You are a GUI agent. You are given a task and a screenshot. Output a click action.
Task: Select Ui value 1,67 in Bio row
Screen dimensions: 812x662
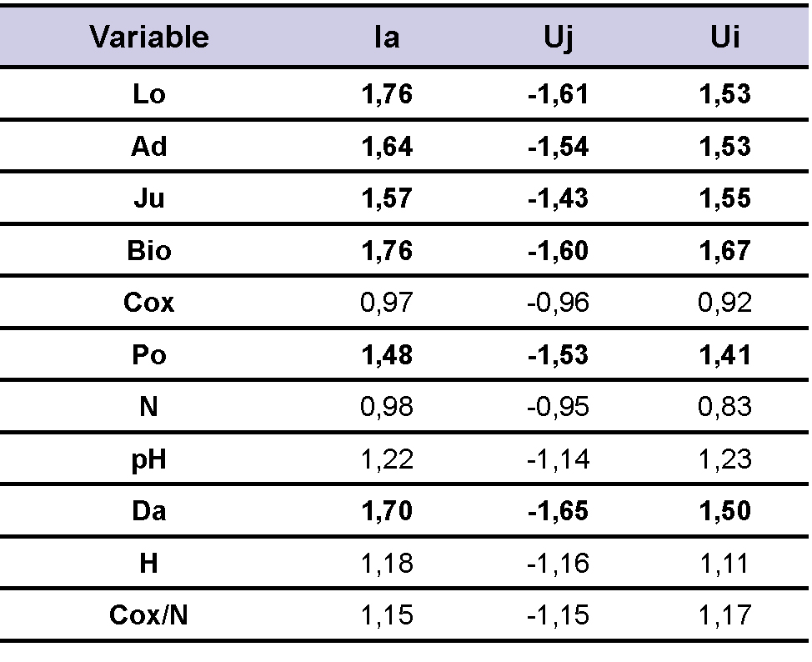pos(724,251)
